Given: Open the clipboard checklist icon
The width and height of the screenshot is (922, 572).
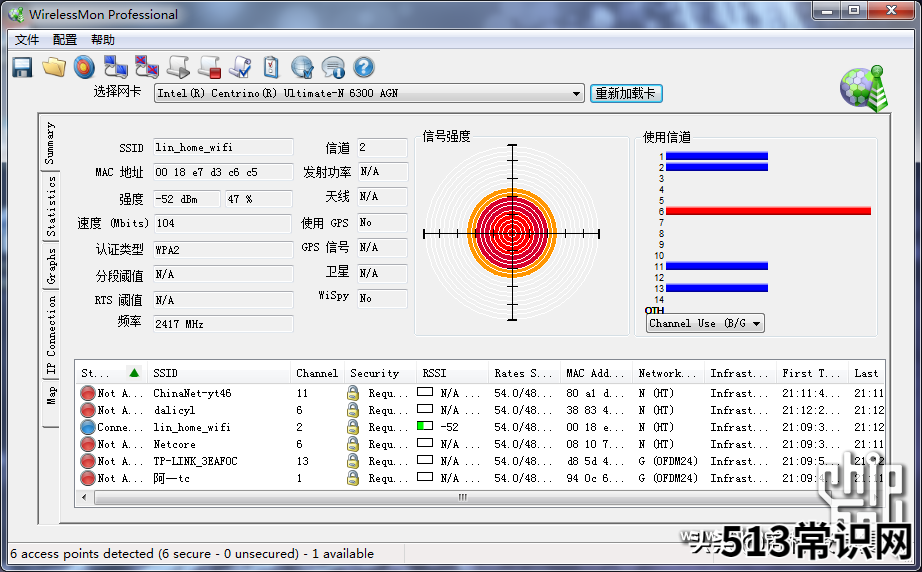Looking at the screenshot, I should (271, 67).
